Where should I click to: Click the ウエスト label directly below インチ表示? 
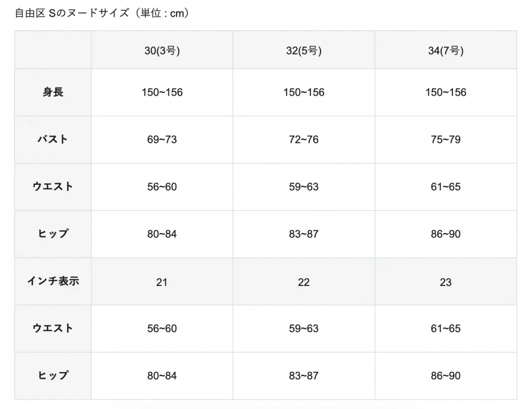tap(53, 328)
